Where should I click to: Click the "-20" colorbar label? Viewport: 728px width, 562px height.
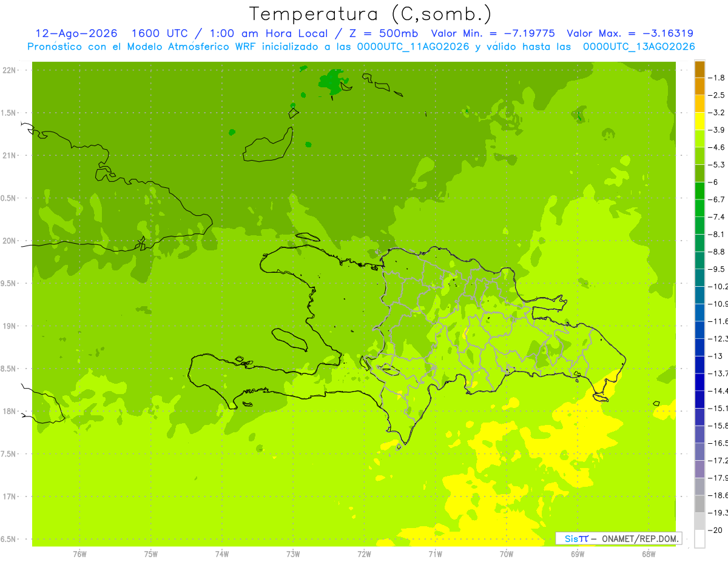tap(716, 530)
